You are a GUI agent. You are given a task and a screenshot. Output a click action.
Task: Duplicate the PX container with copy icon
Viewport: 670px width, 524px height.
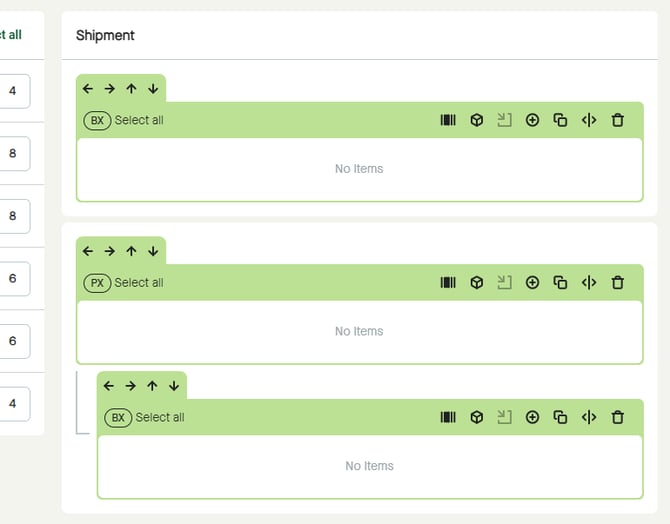(560, 283)
